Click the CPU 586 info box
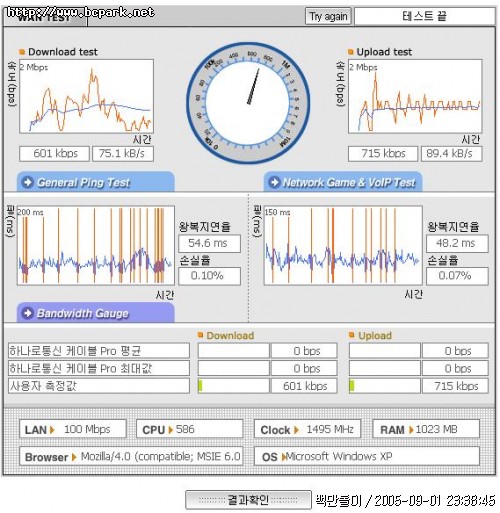Image resolution: width=500 pixels, height=513 pixels. (189, 429)
